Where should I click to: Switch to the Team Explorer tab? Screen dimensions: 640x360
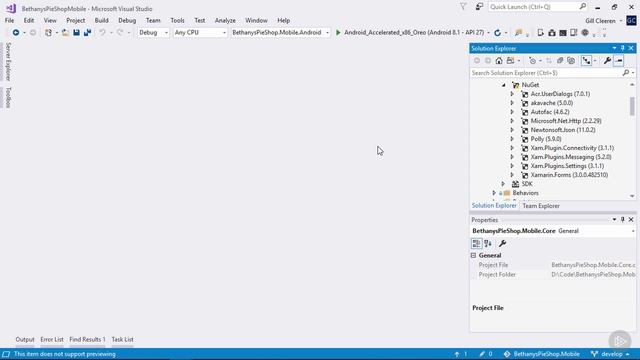[541, 206]
